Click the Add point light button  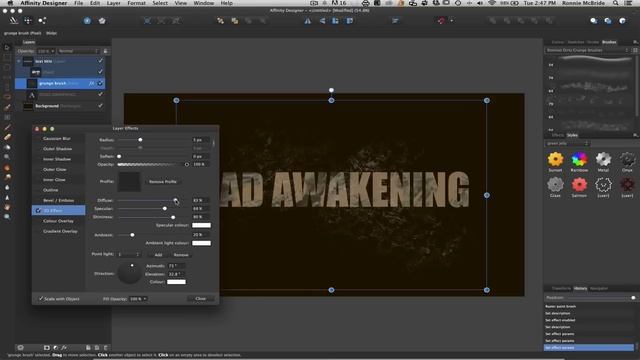158,255
